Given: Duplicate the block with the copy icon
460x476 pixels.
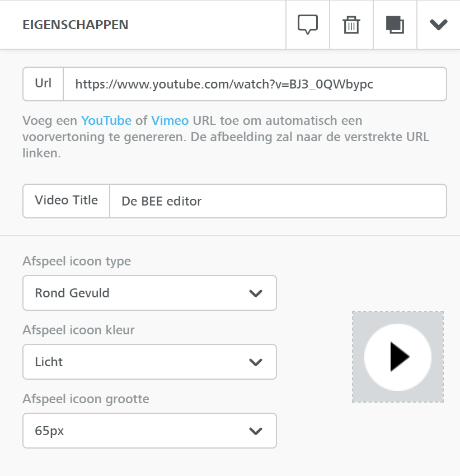Looking at the screenshot, I should coord(395,25).
